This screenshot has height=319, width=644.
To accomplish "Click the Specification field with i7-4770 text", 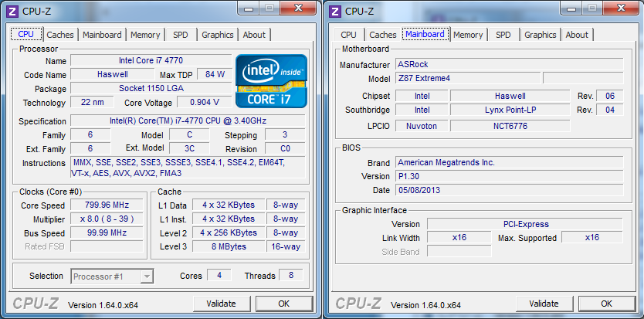I will coord(188,121).
